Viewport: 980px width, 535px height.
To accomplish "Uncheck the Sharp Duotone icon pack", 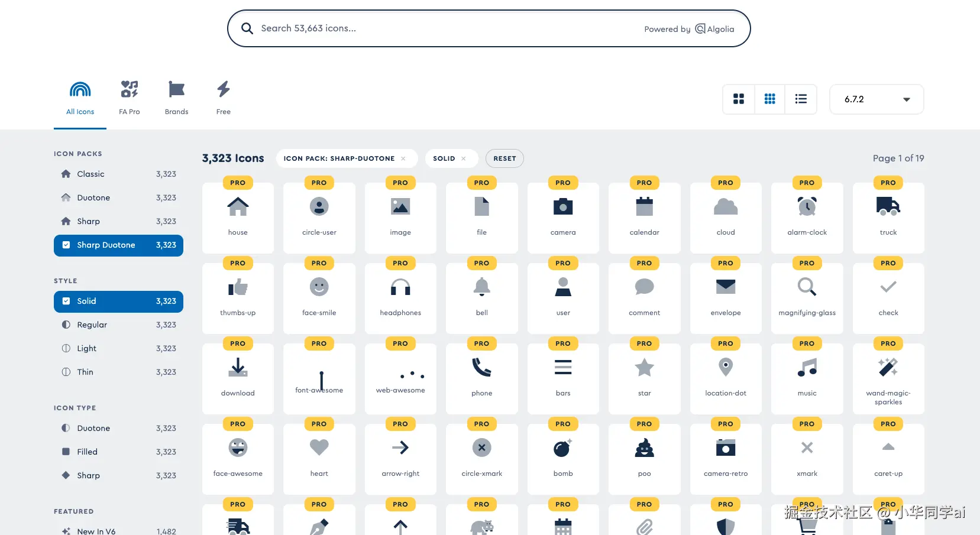I will pos(66,245).
